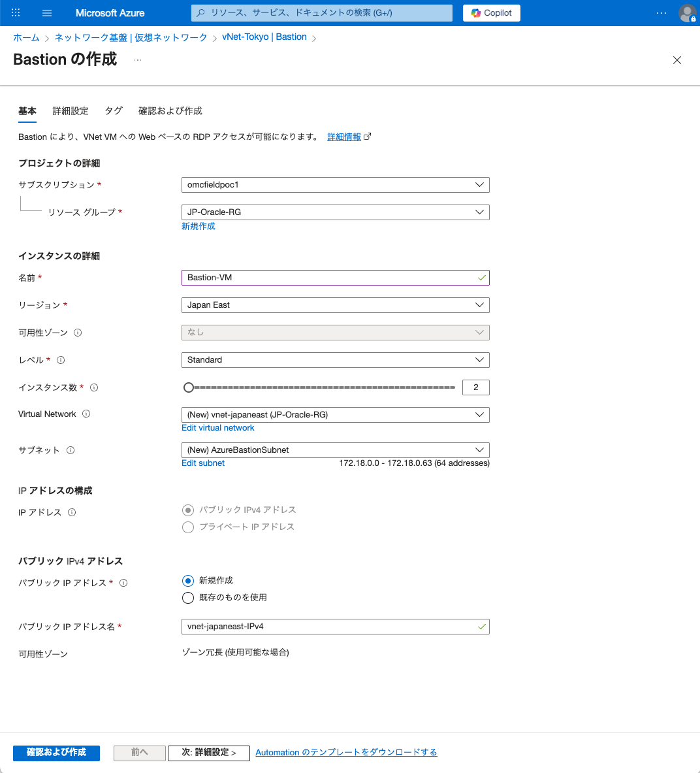
Task: Open the top bar ellipsis menu
Action: pyautogui.click(x=661, y=13)
